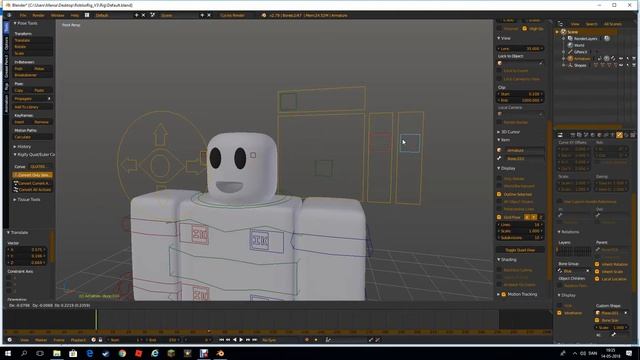Viewport: 640px width, 360px height.
Task: Click the Calculate motion paths button
Action: tap(33, 137)
